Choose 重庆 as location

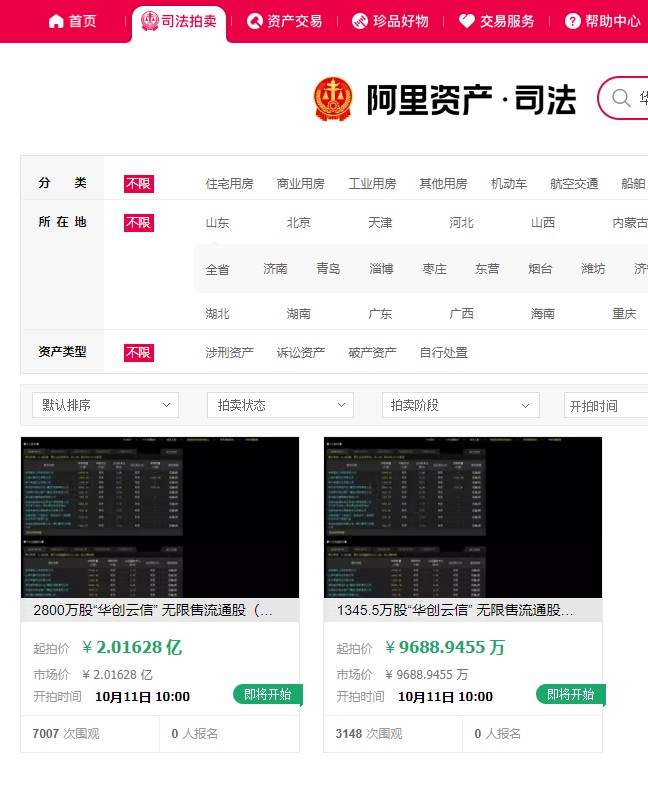pyautogui.click(x=624, y=313)
